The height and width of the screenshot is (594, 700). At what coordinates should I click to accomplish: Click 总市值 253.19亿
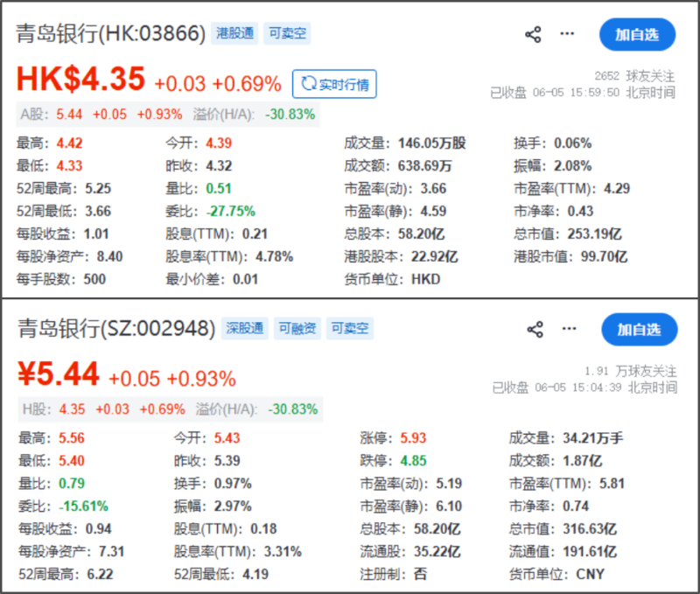[567, 234]
